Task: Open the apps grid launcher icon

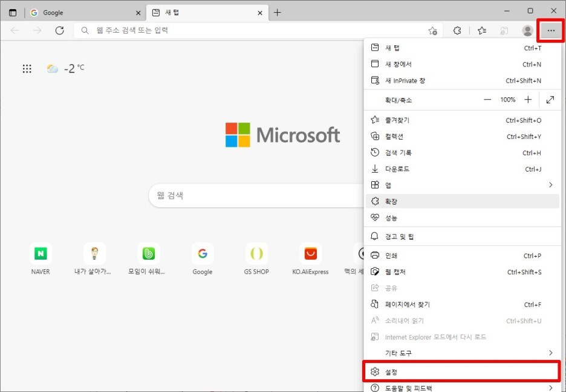Action: coord(27,68)
